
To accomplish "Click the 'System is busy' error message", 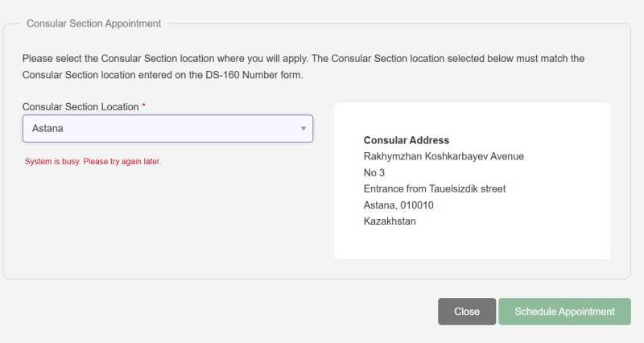I will [x=93, y=162].
